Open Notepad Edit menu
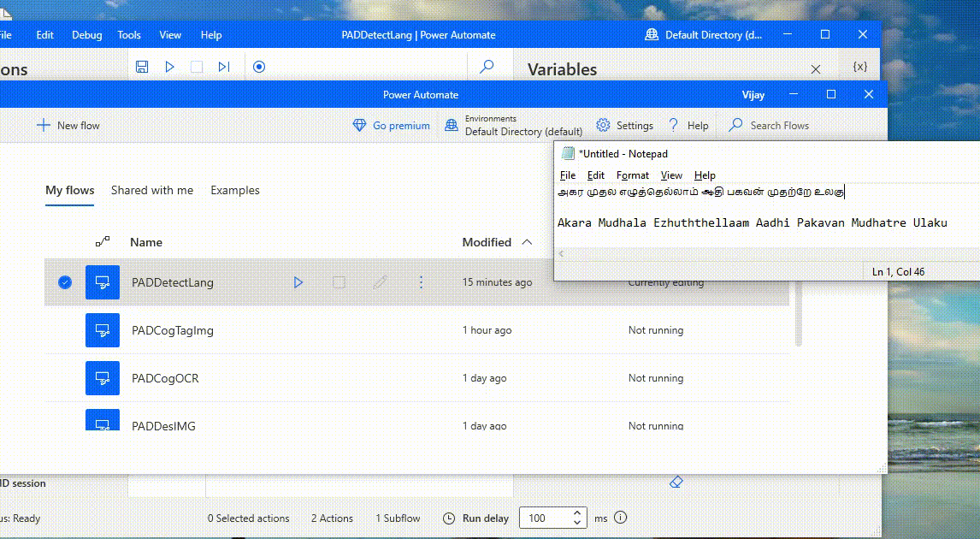 tap(596, 175)
